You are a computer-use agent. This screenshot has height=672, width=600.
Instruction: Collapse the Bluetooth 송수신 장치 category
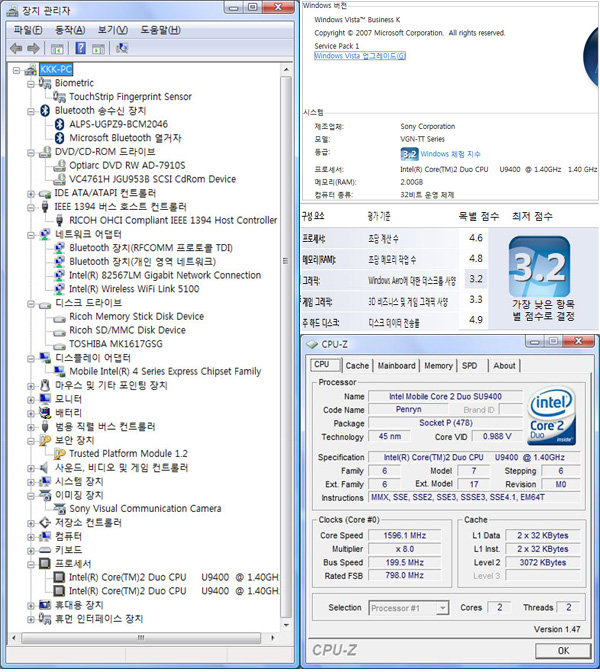click(x=31, y=111)
